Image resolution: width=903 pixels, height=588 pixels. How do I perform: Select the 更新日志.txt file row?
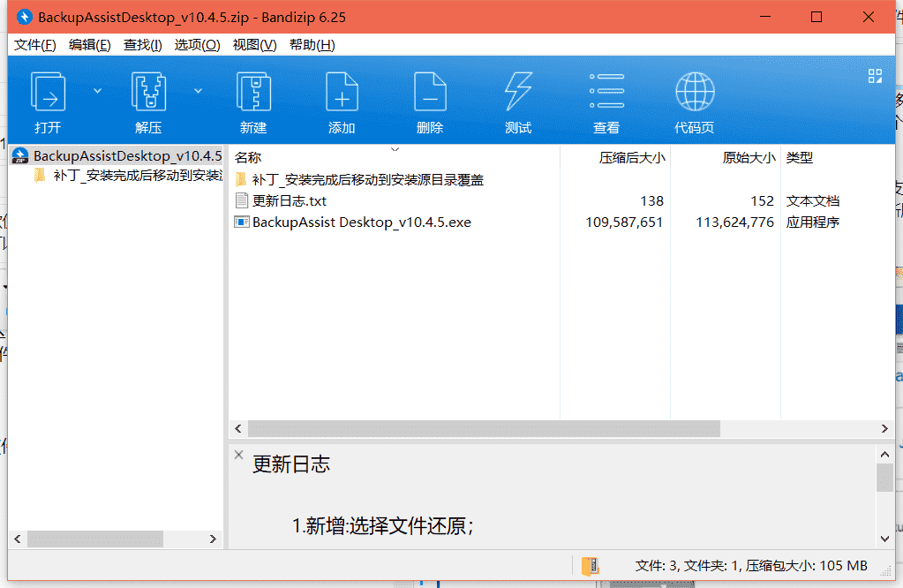pos(290,201)
